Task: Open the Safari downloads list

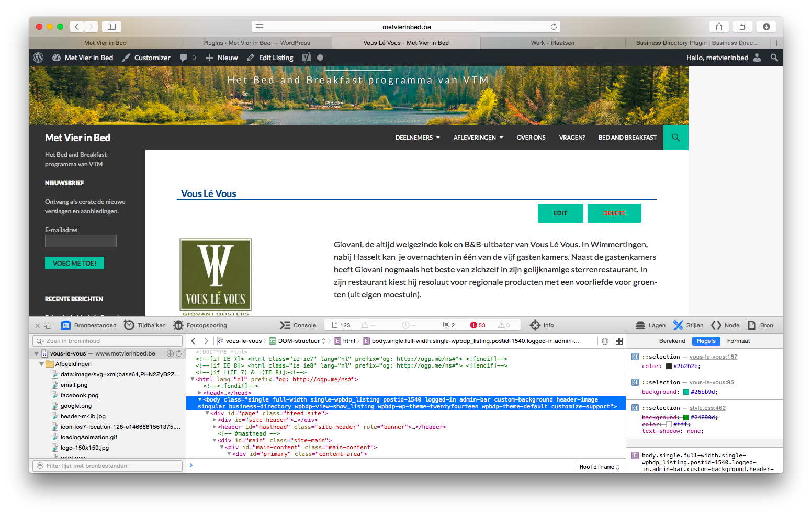Action: (766, 27)
